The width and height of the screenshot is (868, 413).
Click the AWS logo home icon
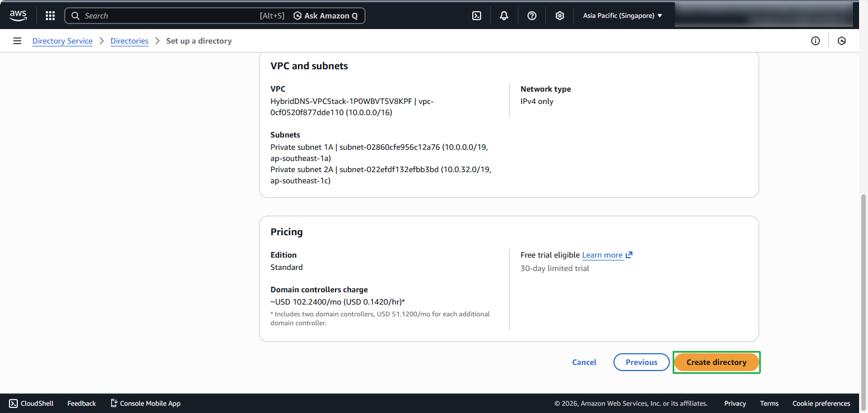coord(18,16)
